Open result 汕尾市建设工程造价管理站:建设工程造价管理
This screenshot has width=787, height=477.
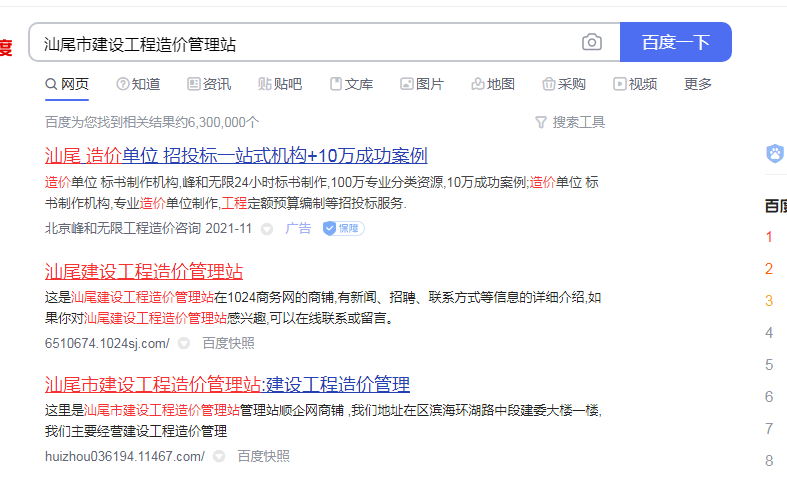(227, 385)
